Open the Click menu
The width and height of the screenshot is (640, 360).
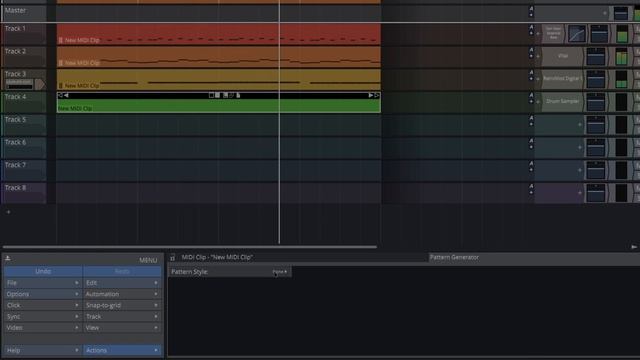42,305
